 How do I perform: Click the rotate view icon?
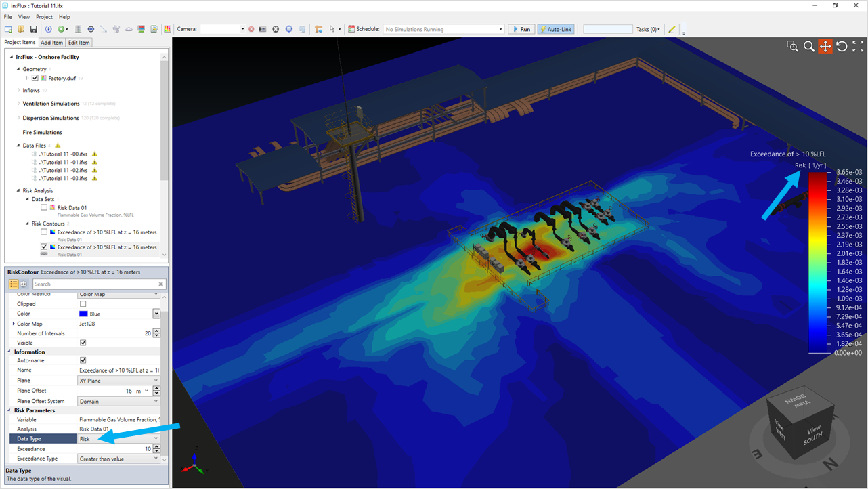point(842,47)
